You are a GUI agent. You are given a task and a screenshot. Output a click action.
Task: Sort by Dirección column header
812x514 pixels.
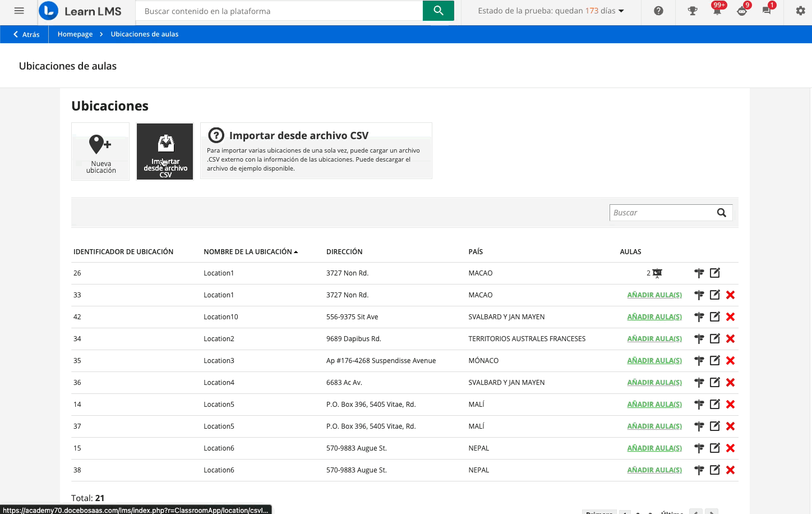[x=344, y=252]
